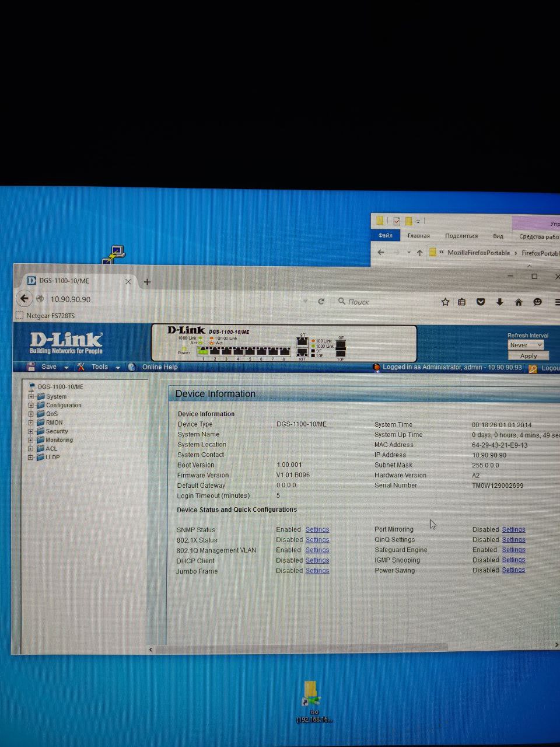Bookmark this page with star icon
This screenshot has width=560, height=747.
click(446, 302)
